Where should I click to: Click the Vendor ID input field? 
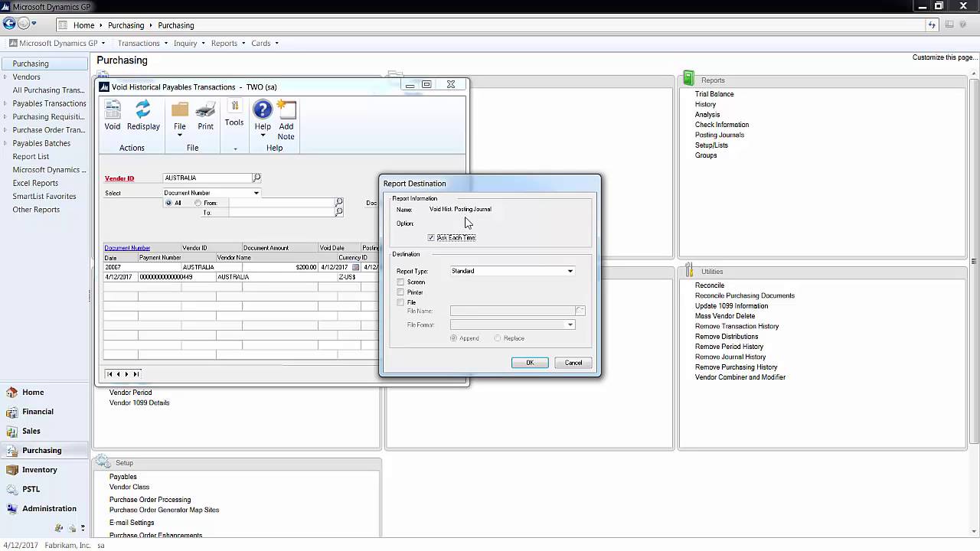(x=207, y=178)
